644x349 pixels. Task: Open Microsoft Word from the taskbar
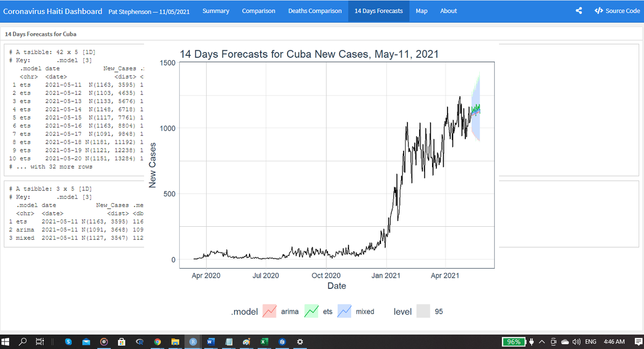(x=210, y=341)
